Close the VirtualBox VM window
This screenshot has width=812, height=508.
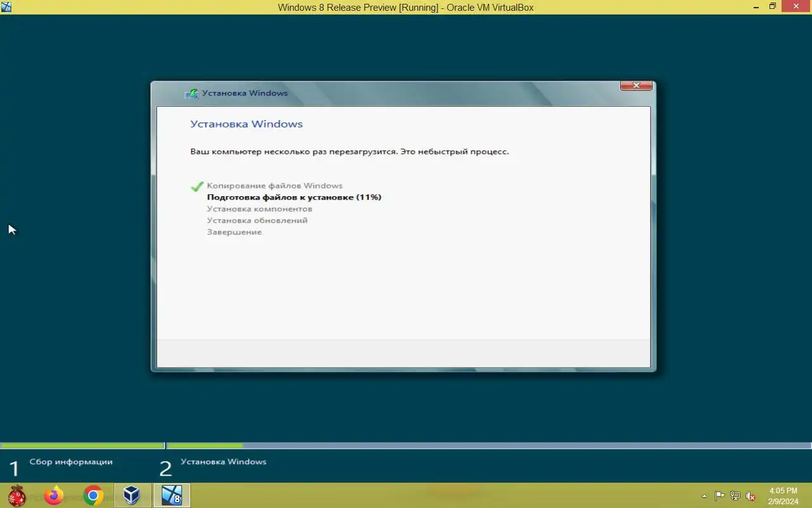796,6
